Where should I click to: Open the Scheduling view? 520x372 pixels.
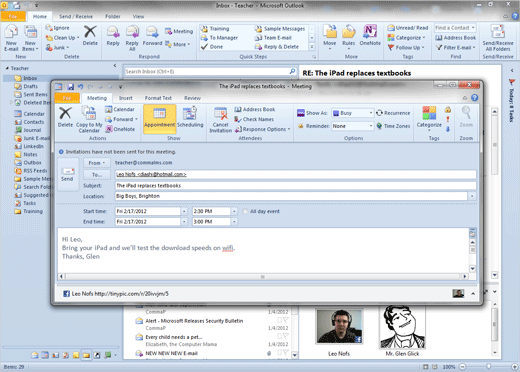pos(190,117)
